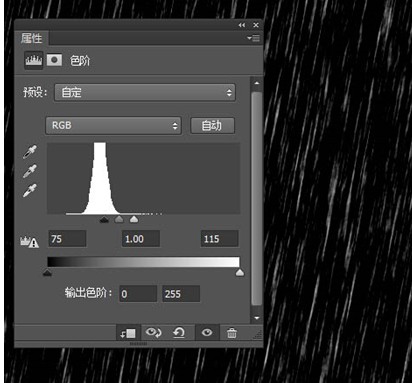The width and height of the screenshot is (412, 383).
Task: Open the properties panel flyout menu
Action: [254, 38]
